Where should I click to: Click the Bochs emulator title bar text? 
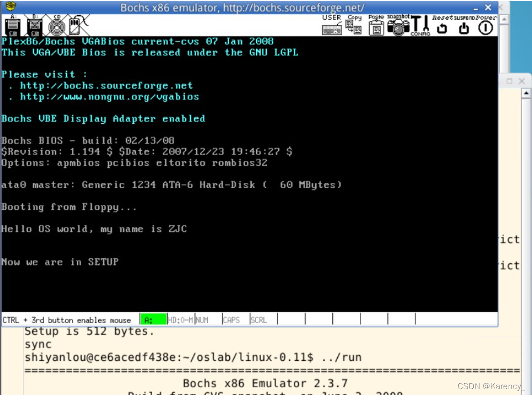pos(242,8)
